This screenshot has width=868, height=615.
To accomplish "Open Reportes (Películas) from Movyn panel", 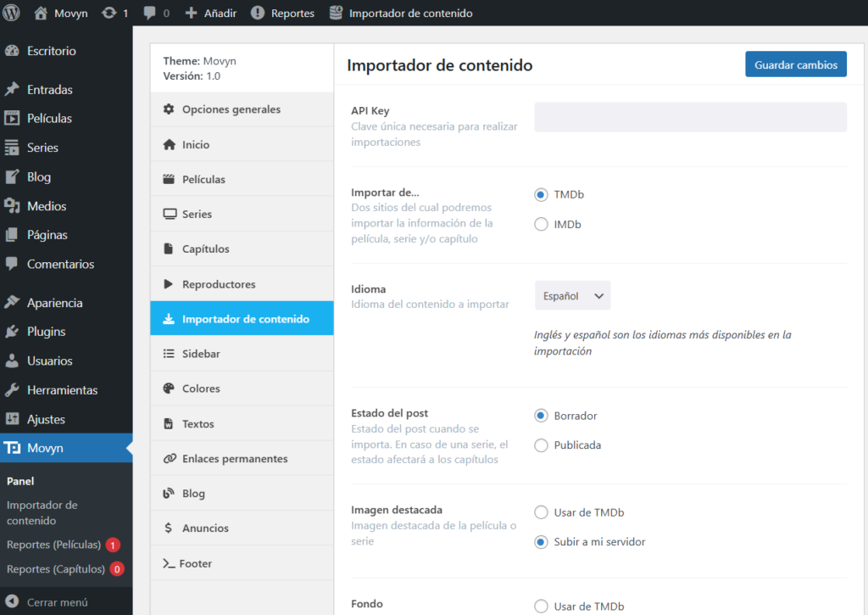I will 53,545.
